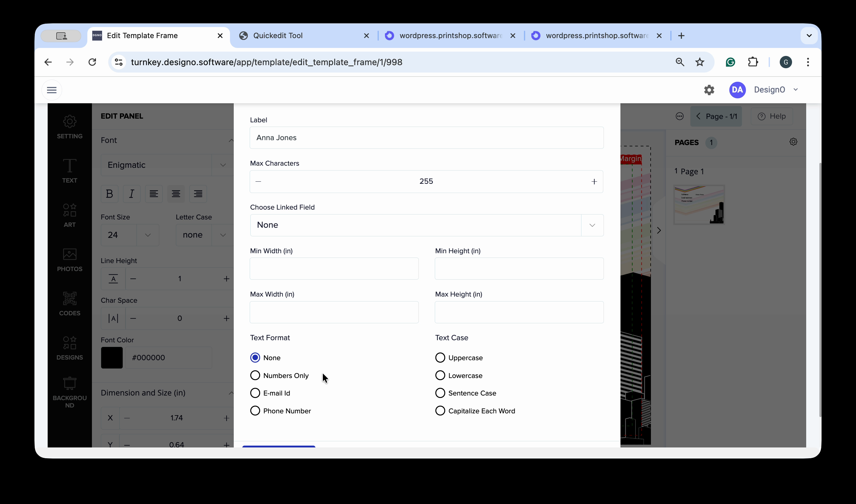
Task: Select the PHOTOS sidebar icon
Action: click(69, 259)
